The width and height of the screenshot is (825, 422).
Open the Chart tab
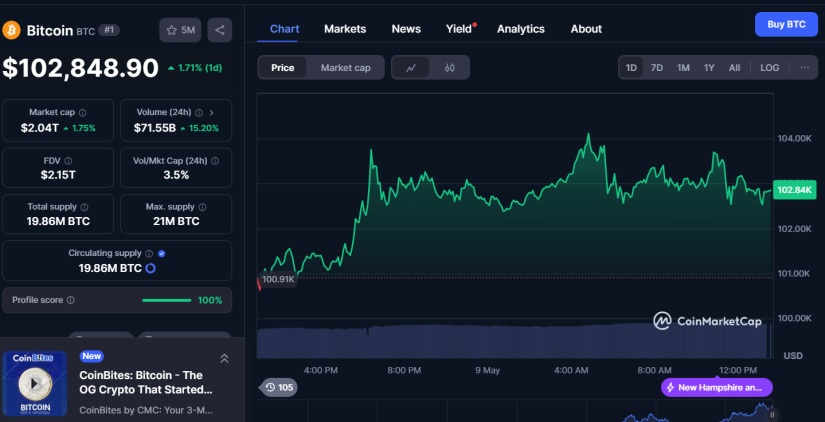pos(285,29)
